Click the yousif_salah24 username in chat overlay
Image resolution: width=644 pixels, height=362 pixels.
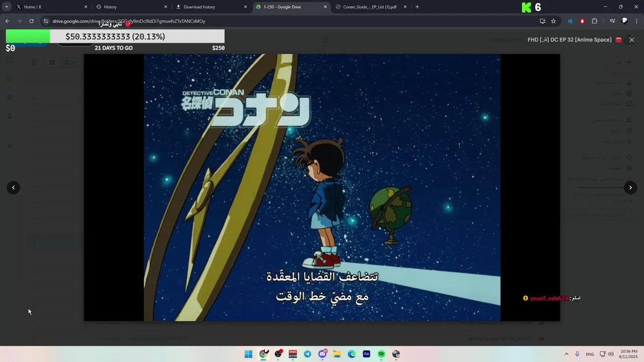[x=549, y=298]
